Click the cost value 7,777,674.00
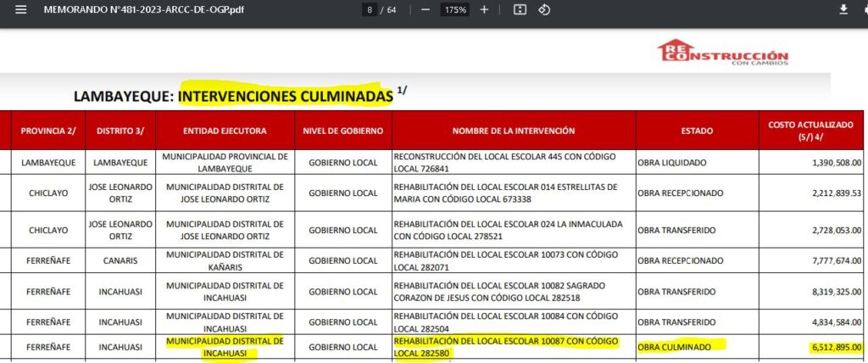Viewport: 868px width, 363px height. (837, 260)
